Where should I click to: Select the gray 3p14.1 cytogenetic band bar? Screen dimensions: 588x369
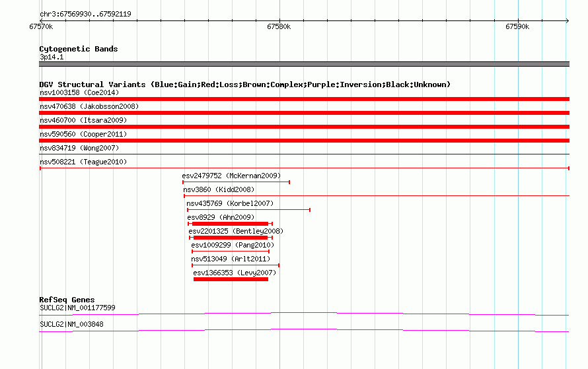(304, 64)
